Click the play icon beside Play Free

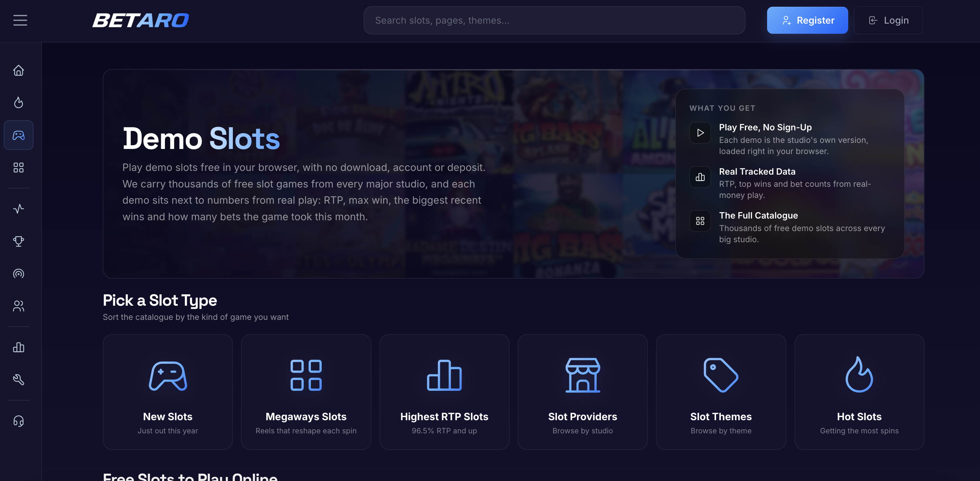pyautogui.click(x=700, y=133)
